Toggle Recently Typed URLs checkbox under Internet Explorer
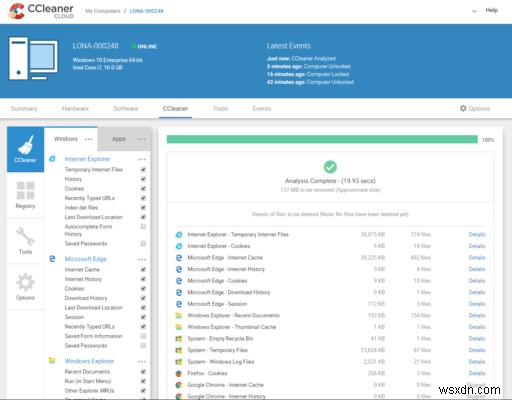The height and width of the screenshot is (400, 512). (143, 198)
